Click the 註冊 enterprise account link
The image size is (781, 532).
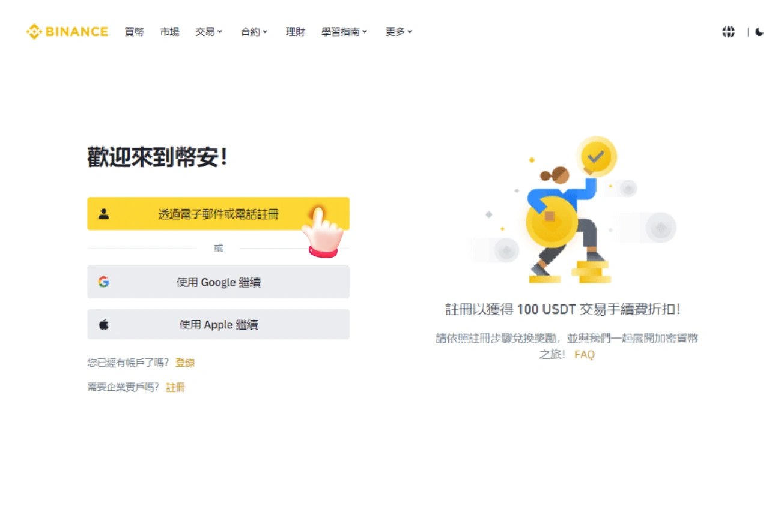(x=175, y=387)
